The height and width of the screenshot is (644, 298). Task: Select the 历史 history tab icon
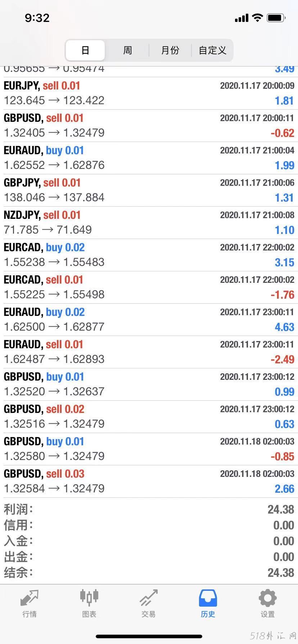point(208,598)
